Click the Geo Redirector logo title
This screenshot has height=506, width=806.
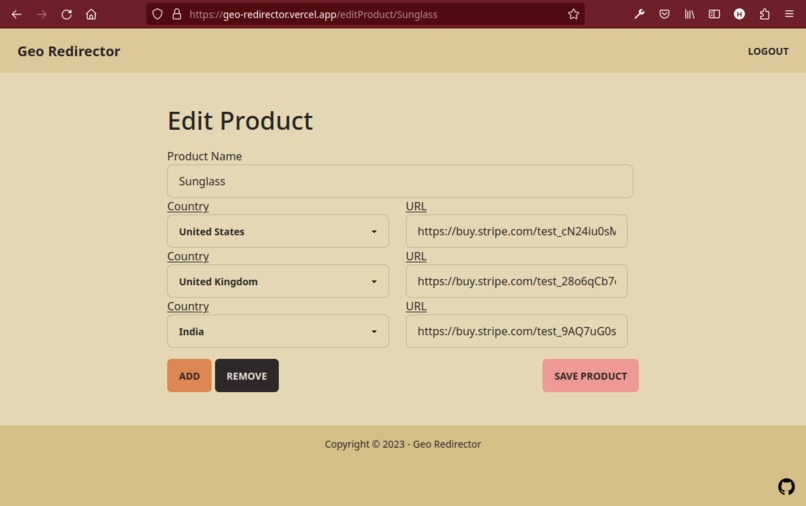[x=68, y=51]
